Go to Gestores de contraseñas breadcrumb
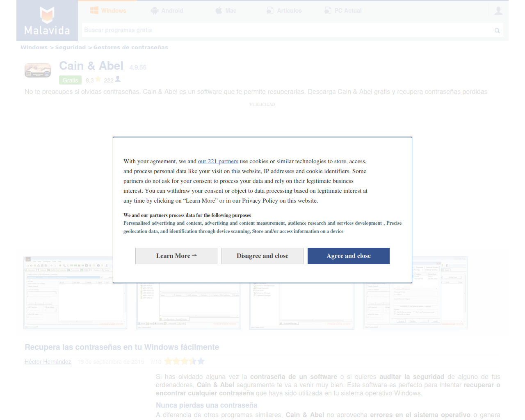This screenshot has width=525, height=420. pyautogui.click(x=130, y=48)
